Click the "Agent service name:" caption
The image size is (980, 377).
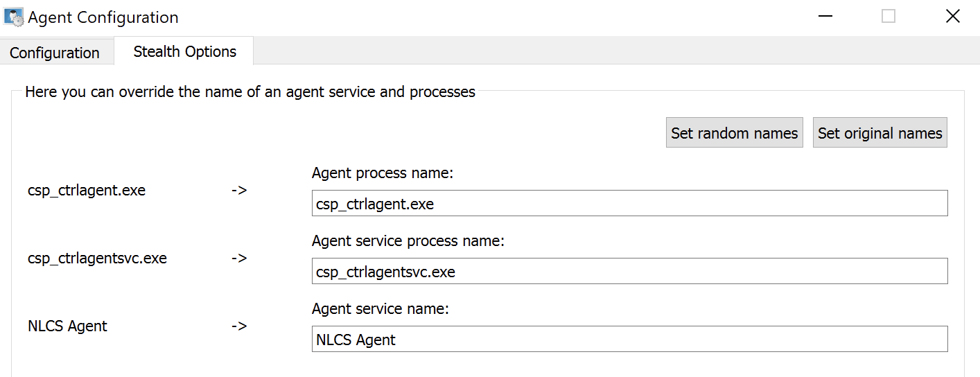point(380,309)
